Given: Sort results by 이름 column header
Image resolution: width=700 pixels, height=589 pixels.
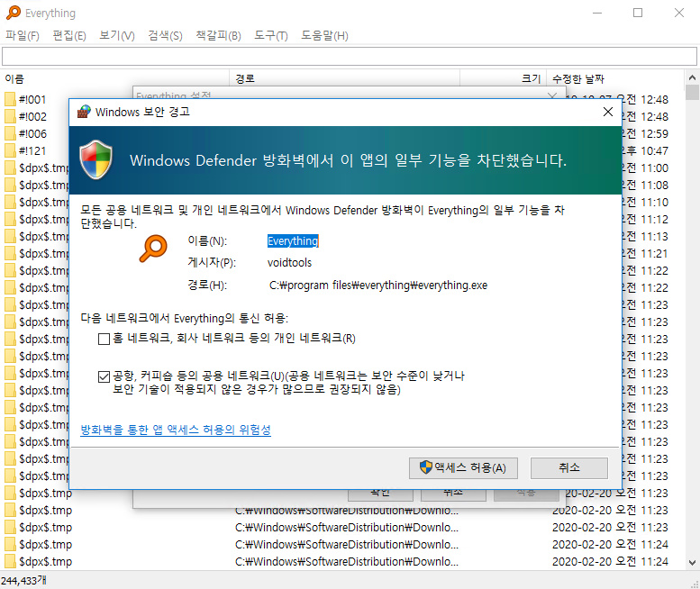Looking at the screenshot, I should click(x=116, y=79).
